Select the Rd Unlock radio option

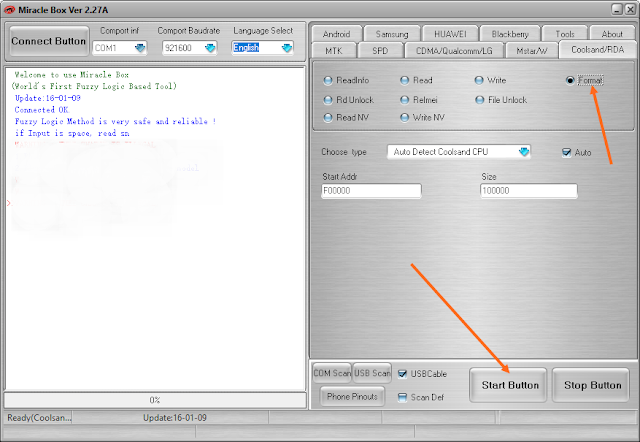pos(348,100)
